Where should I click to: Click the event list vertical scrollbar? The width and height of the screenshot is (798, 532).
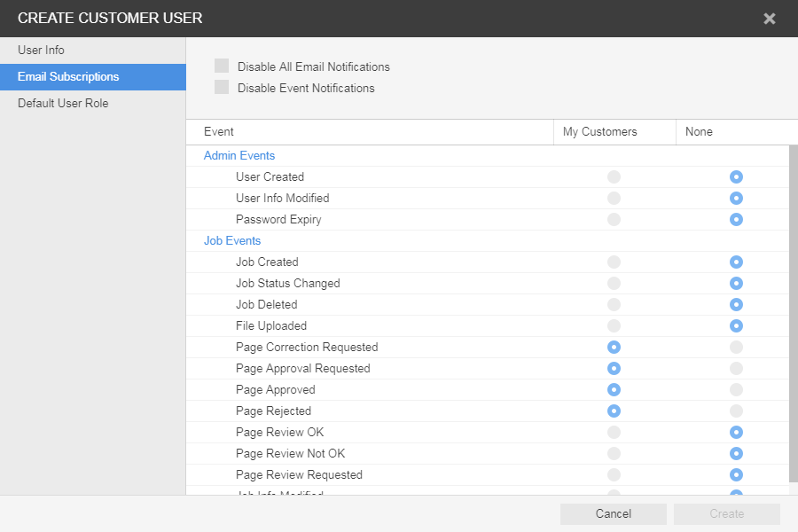click(x=793, y=310)
